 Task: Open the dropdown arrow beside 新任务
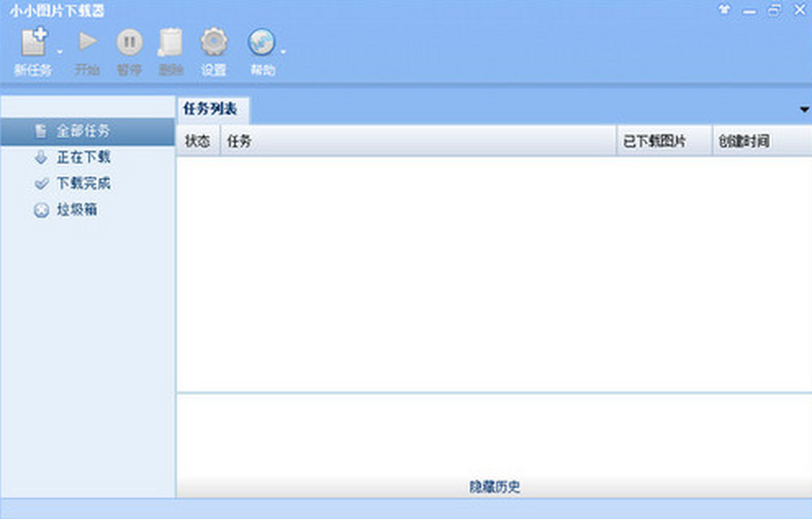pyautogui.click(x=60, y=51)
